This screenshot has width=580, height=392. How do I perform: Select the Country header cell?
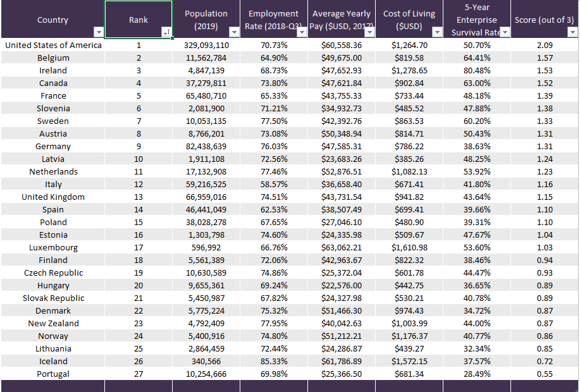coord(52,19)
